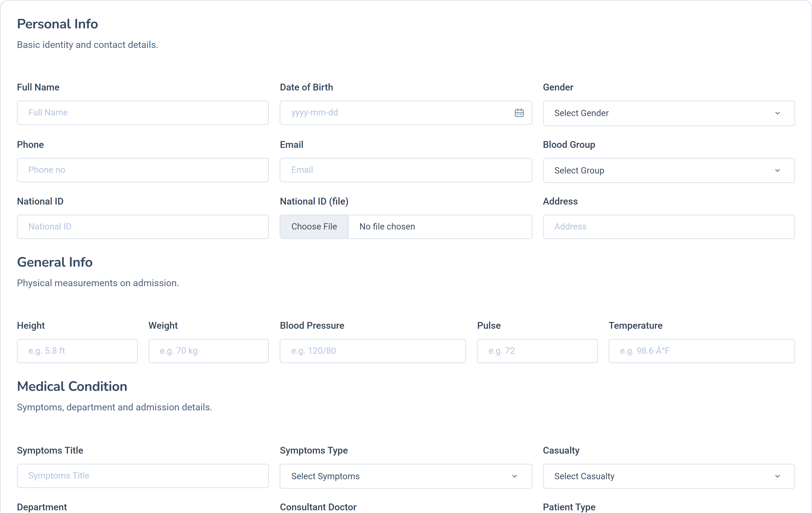The width and height of the screenshot is (812, 513).
Task: Click the Medical Condition heading
Action: pyautogui.click(x=72, y=386)
